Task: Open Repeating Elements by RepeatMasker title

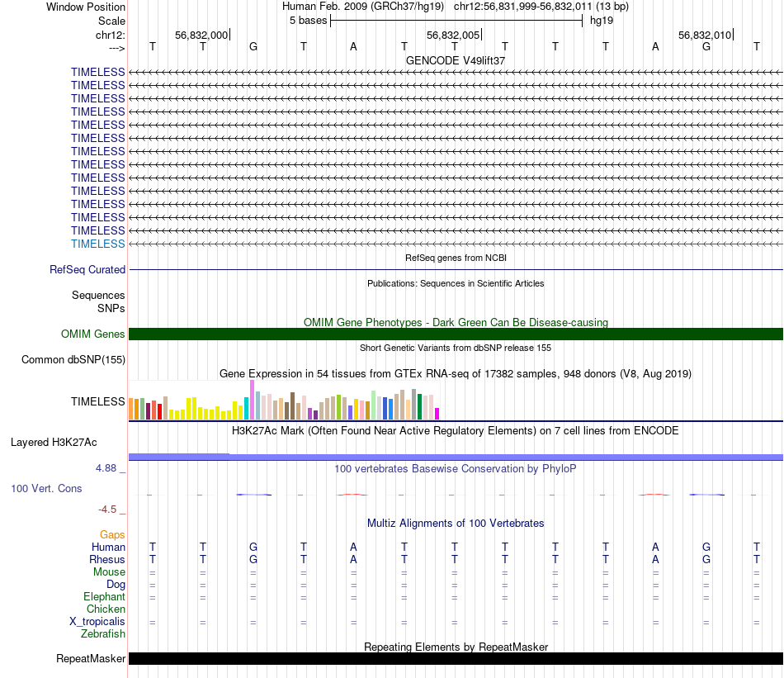Action: (x=456, y=647)
